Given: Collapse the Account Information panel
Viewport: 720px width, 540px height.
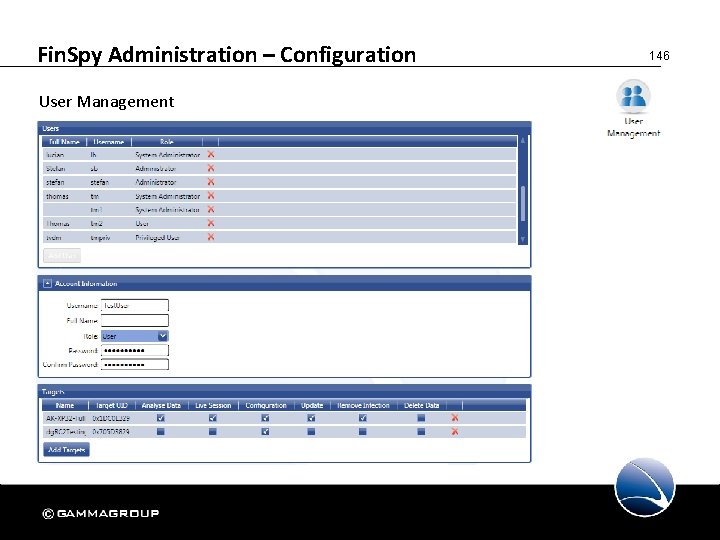Looking at the screenshot, I should pos(47,284).
